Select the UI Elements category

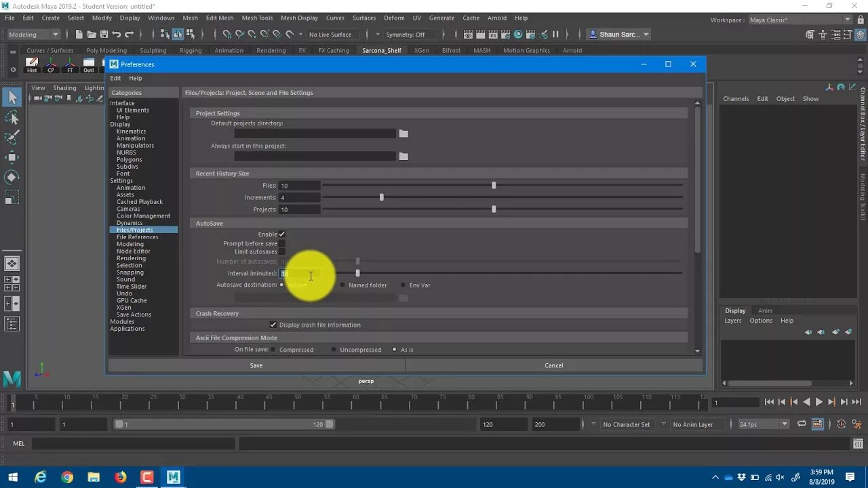pos(133,110)
